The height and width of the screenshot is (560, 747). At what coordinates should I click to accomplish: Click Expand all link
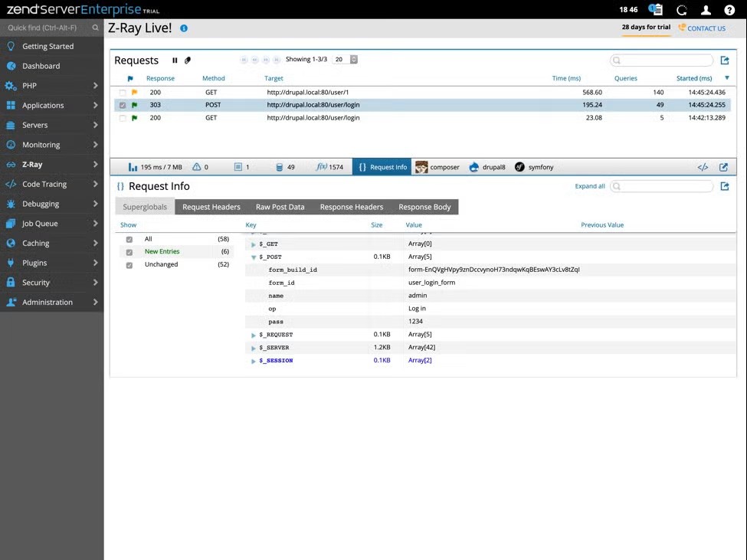click(x=590, y=186)
